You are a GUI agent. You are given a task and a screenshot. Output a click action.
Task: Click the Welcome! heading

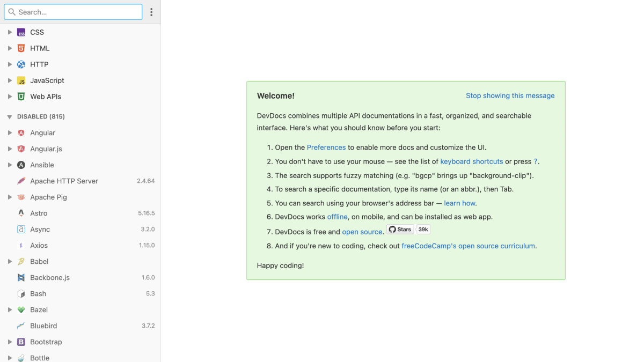point(276,96)
